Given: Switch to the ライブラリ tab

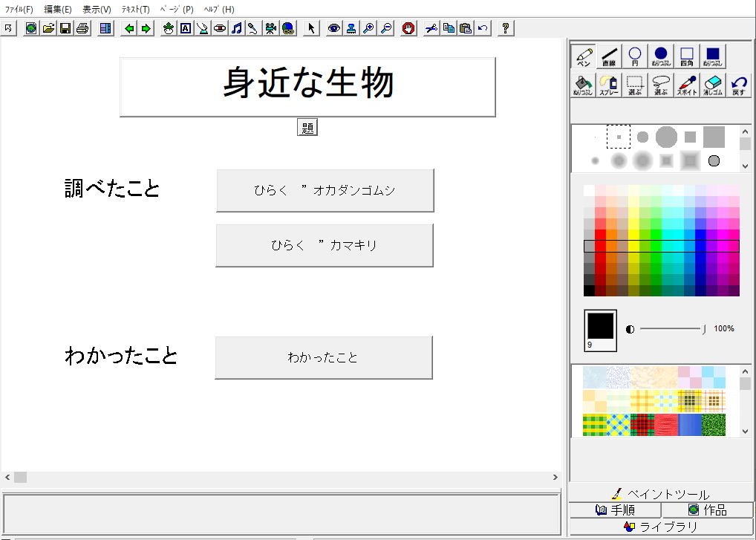Looking at the screenshot, I should pyautogui.click(x=661, y=527).
